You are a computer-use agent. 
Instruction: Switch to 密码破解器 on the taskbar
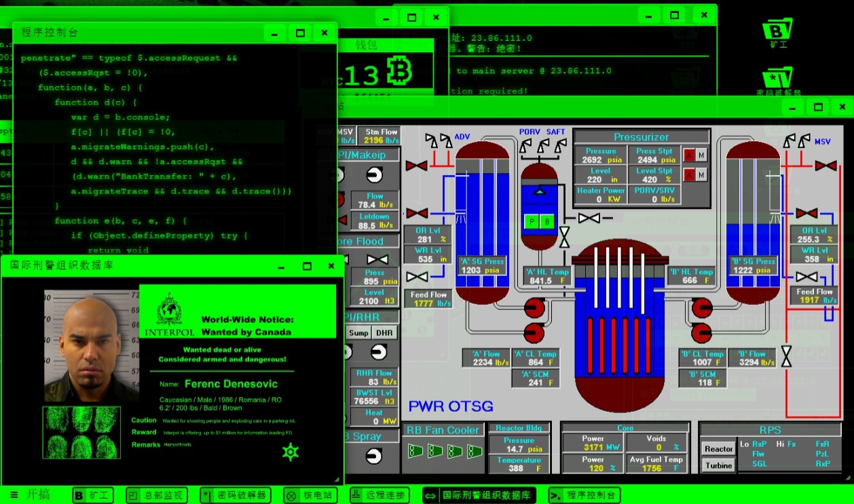click(x=236, y=495)
